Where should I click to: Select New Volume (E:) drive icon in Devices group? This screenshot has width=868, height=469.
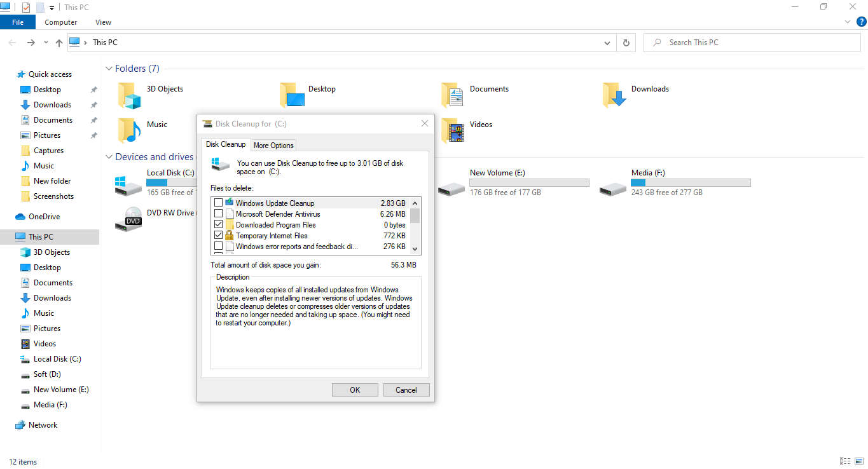click(451, 188)
